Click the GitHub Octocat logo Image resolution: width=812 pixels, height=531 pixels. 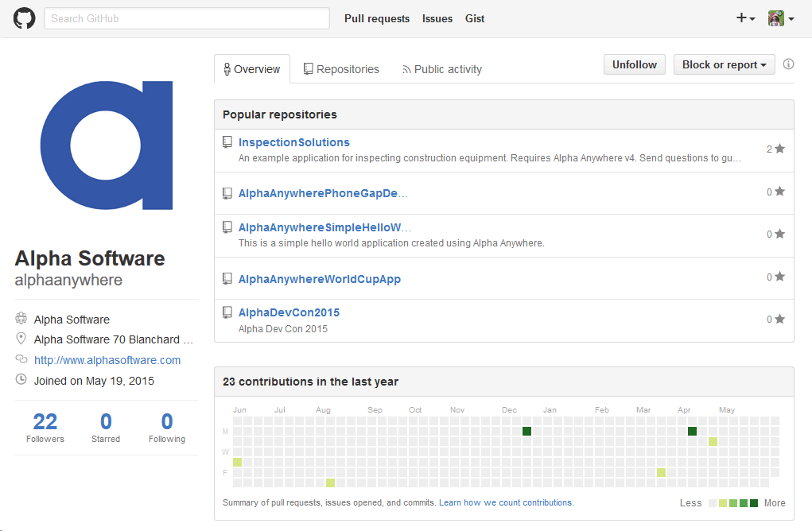coord(25,18)
